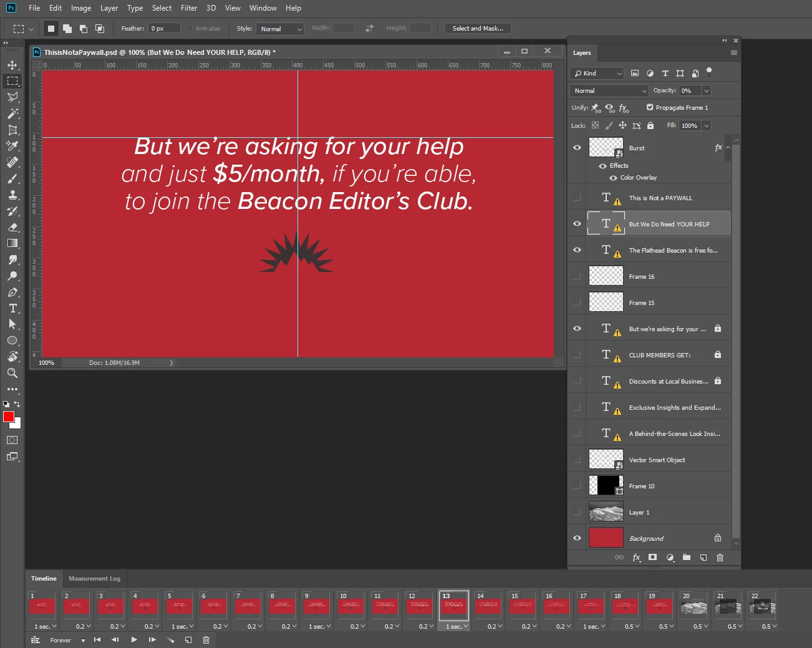Screen dimensions: 812x648
Task: Click the Burst layer fx indicator
Action: coord(718,148)
